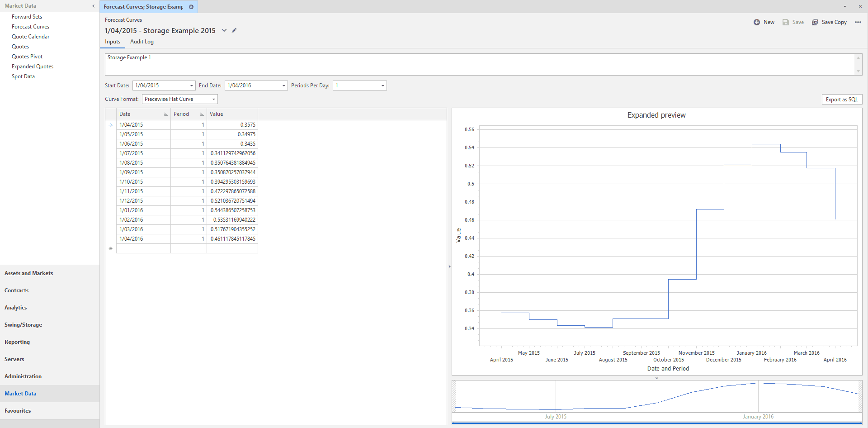
Task: Click the New plus icon
Action: coord(757,22)
